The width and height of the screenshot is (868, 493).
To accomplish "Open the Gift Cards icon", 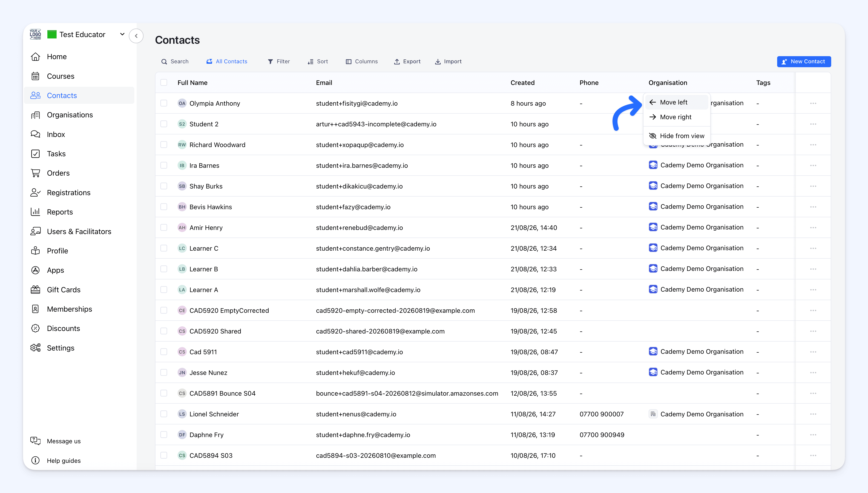I will pyautogui.click(x=35, y=290).
